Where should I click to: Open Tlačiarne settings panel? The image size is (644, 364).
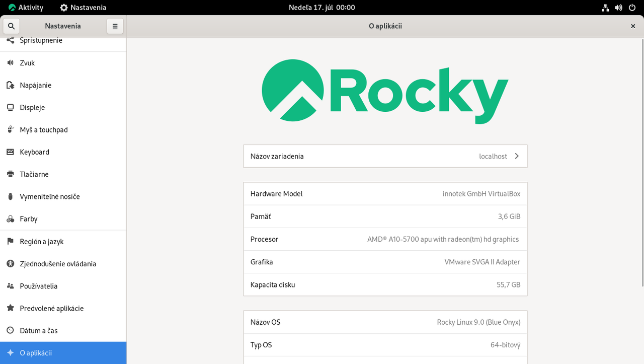click(x=63, y=174)
